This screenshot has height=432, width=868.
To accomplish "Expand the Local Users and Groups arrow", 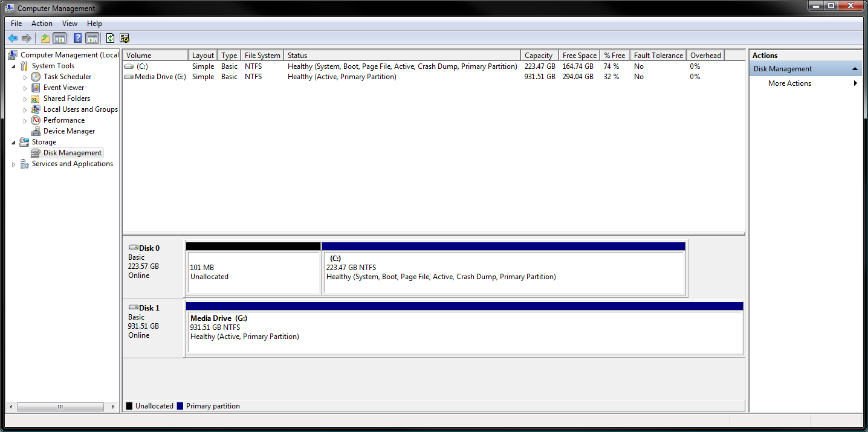I will (25, 109).
